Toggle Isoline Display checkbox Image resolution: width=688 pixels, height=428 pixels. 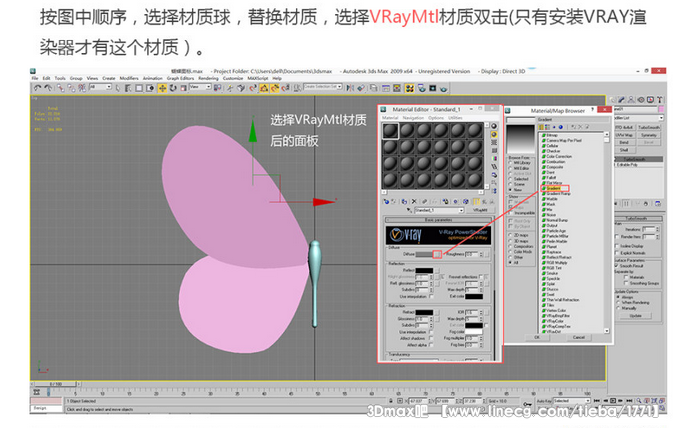pyautogui.click(x=617, y=246)
